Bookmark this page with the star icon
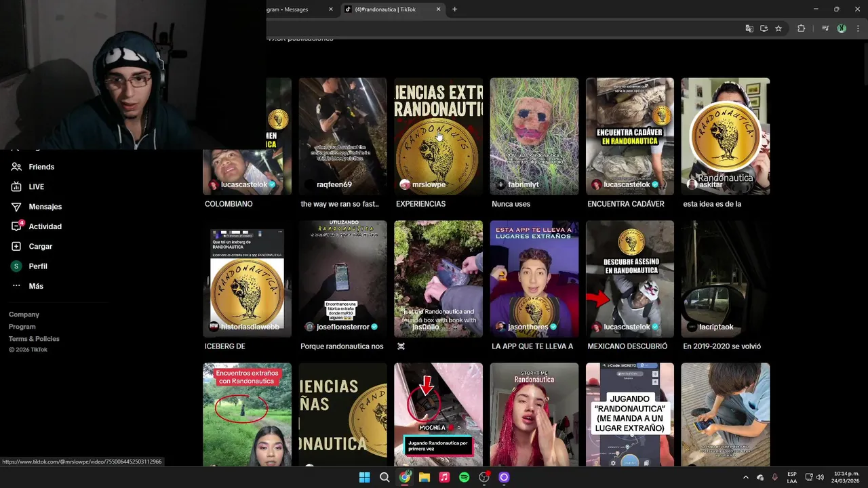The width and height of the screenshot is (868, 488). [x=778, y=28]
